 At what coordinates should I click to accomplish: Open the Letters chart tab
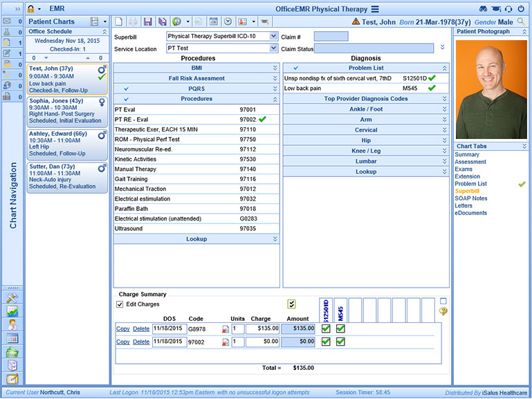464,206
